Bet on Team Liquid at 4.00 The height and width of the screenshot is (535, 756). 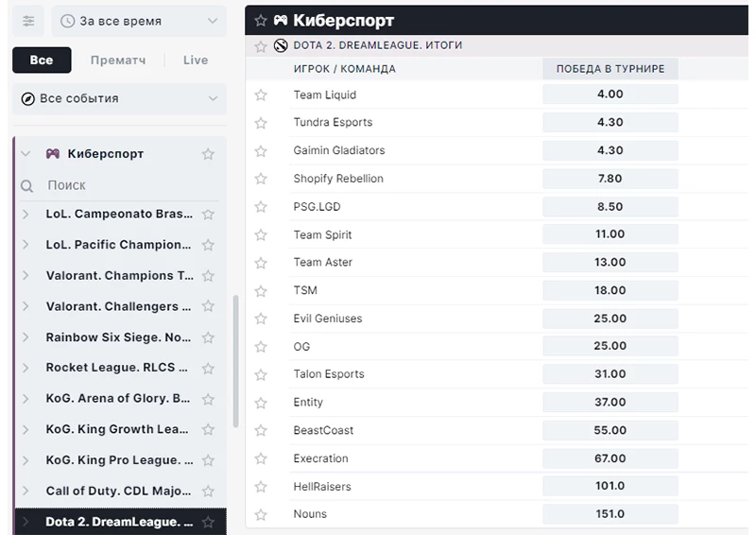[610, 95]
